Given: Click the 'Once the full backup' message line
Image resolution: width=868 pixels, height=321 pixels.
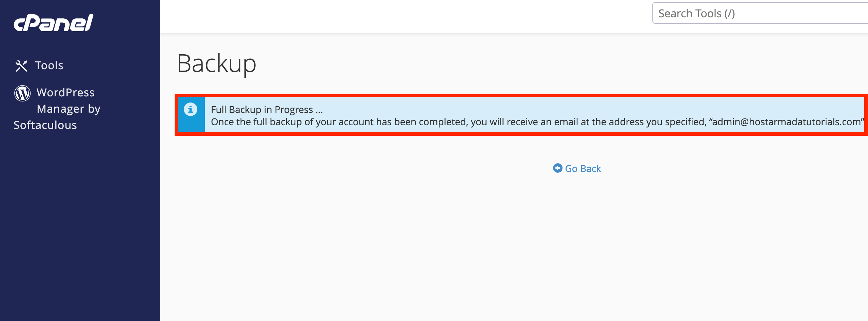Looking at the screenshot, I should [x=373, y=122].
